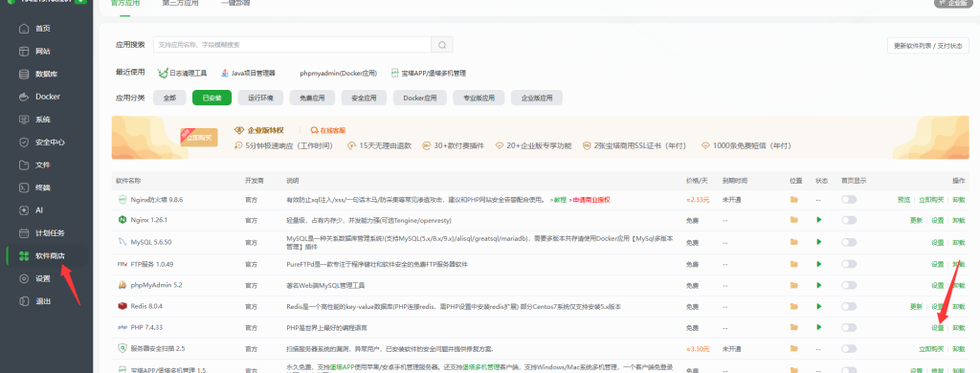
Task: Click 更新 for Redis 8.0.4
Action: [x=916, y=307]
